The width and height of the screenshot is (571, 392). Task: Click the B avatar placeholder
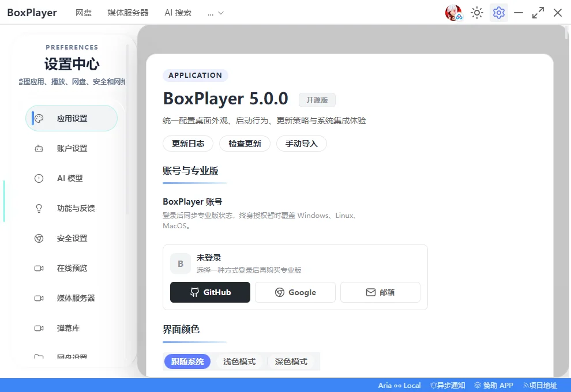[x=181, y=264]
